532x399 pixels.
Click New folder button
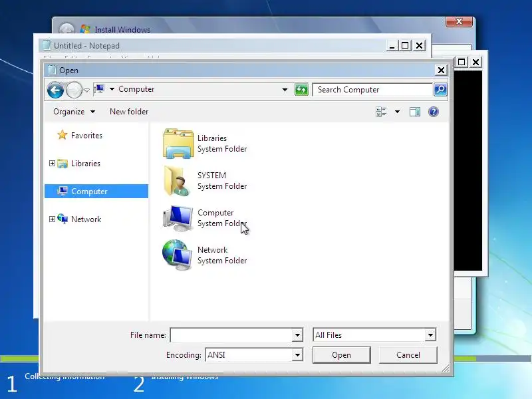129,112
